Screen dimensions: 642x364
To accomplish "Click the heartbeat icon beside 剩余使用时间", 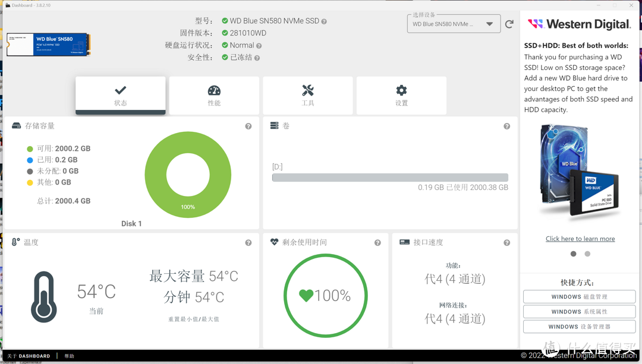I will (x=274, y=242).
